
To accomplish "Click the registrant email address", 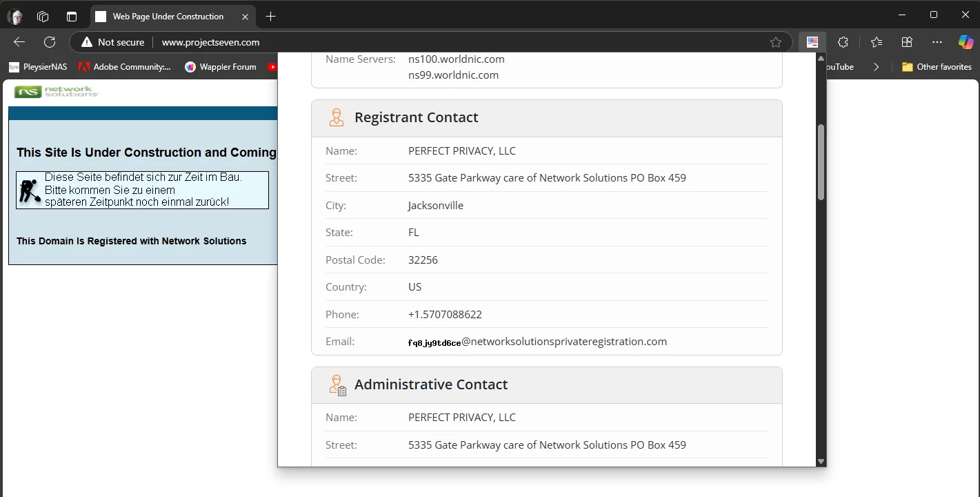I will [537, 342].
